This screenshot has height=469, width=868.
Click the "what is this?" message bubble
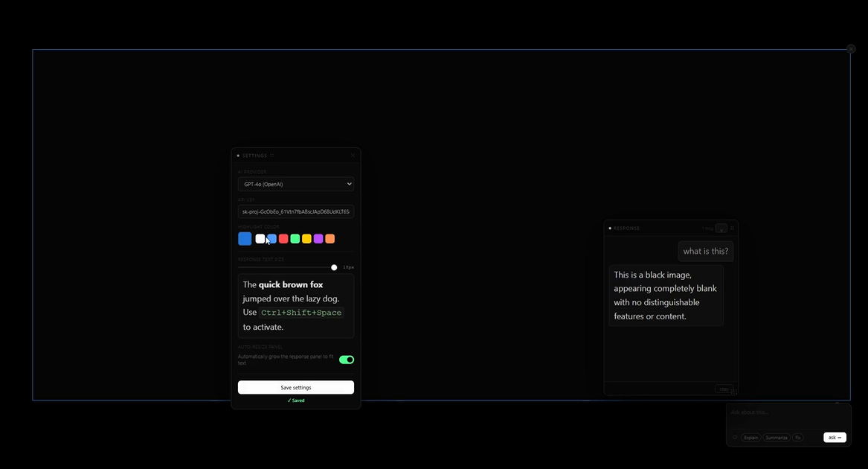[x=705, y=251]
